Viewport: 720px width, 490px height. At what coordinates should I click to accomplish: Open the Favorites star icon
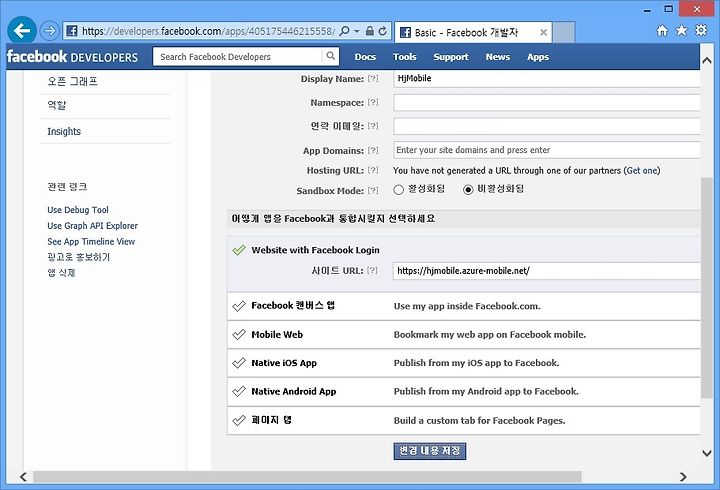[681, 31]
